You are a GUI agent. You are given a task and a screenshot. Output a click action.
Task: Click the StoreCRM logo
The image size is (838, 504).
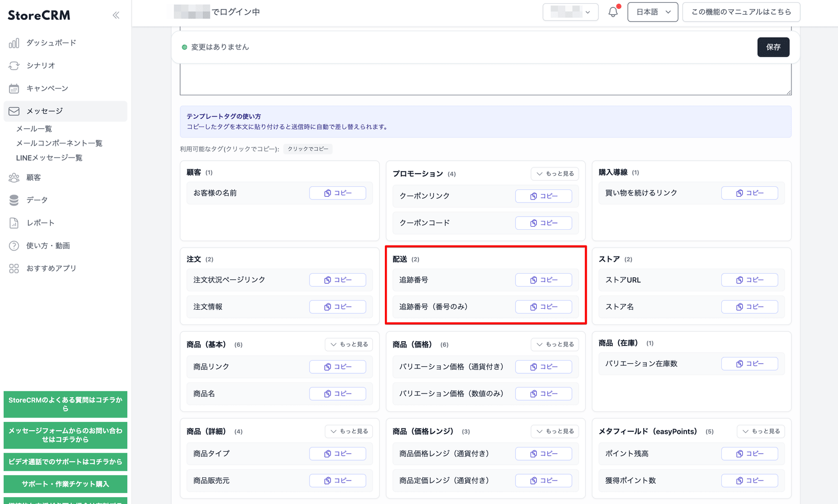click(x=39, y=15)
